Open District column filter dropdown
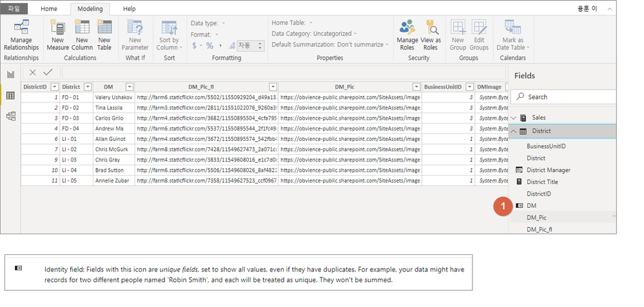The width and height of the screenshot is (644, 307). 88,87
